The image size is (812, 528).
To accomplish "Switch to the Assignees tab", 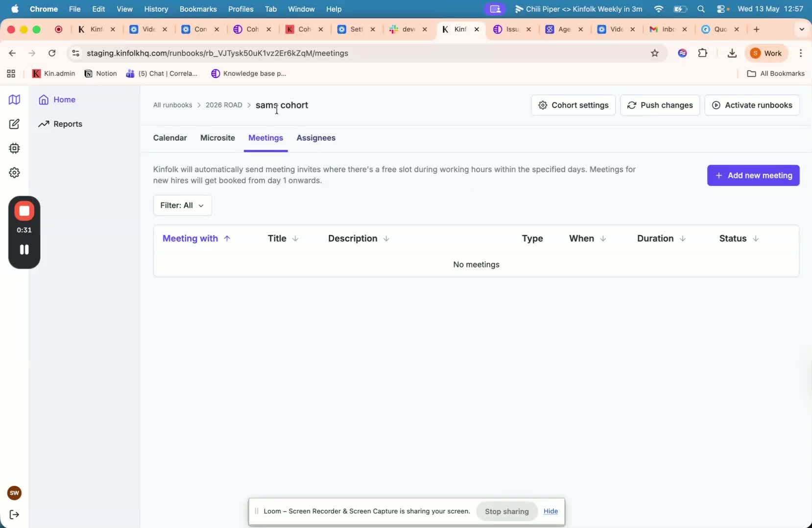I will pyautogui.click(x=316, y=138).
